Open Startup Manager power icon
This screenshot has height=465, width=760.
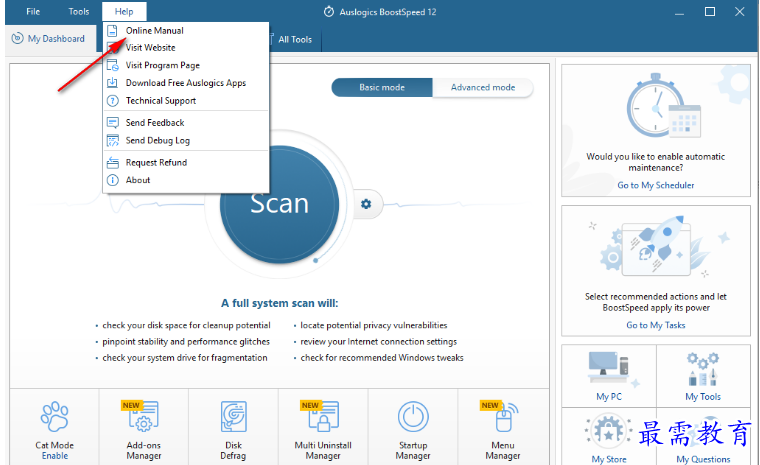click(x=413, y=417)
